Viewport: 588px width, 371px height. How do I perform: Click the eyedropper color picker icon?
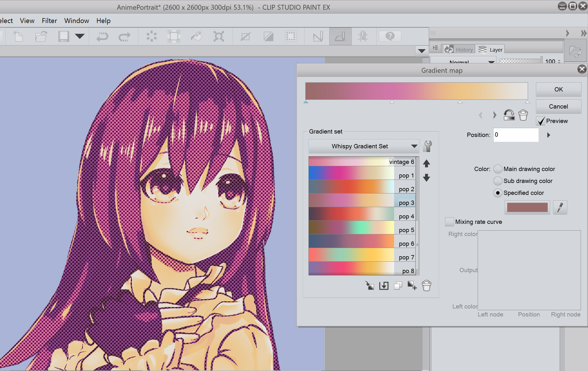coord(560,208)
